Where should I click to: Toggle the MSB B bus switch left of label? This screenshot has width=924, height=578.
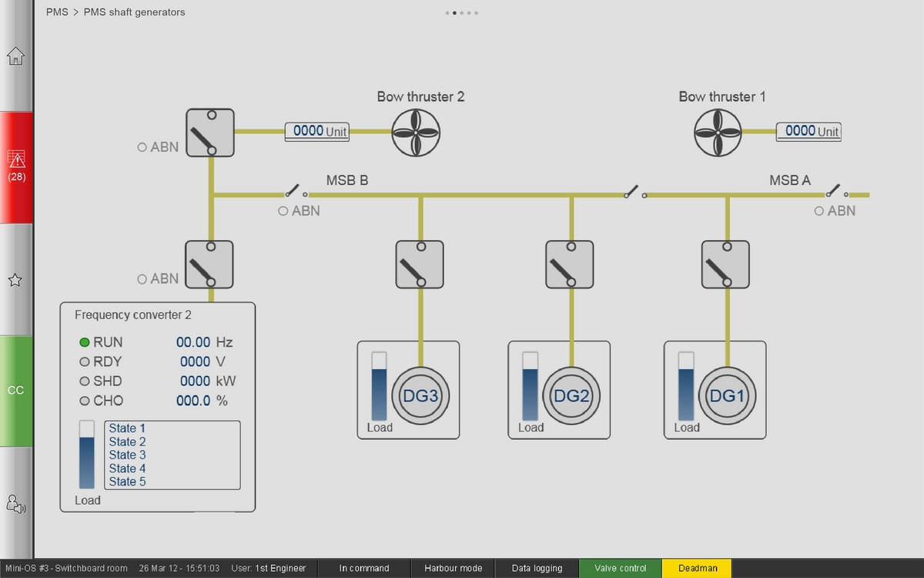295,191
